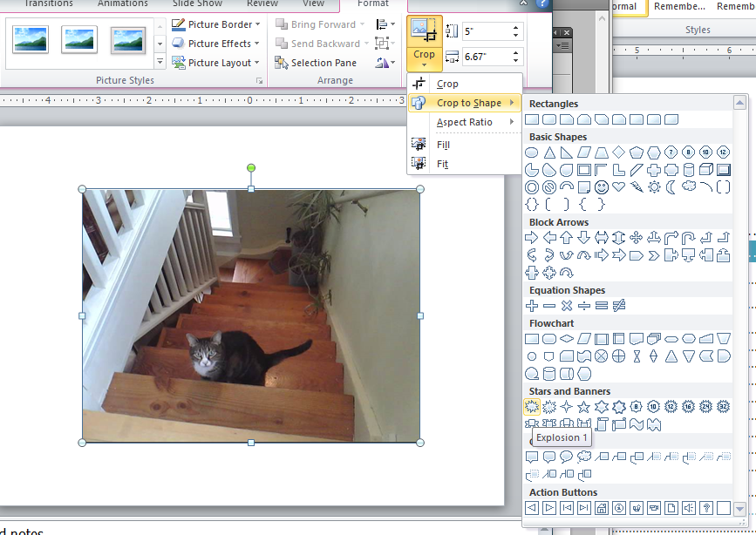Image resolution: width=756 pixels, height=535 pixels.
Task: Select the Flowchart Decision diamond shape
Action: click(567, 339)
